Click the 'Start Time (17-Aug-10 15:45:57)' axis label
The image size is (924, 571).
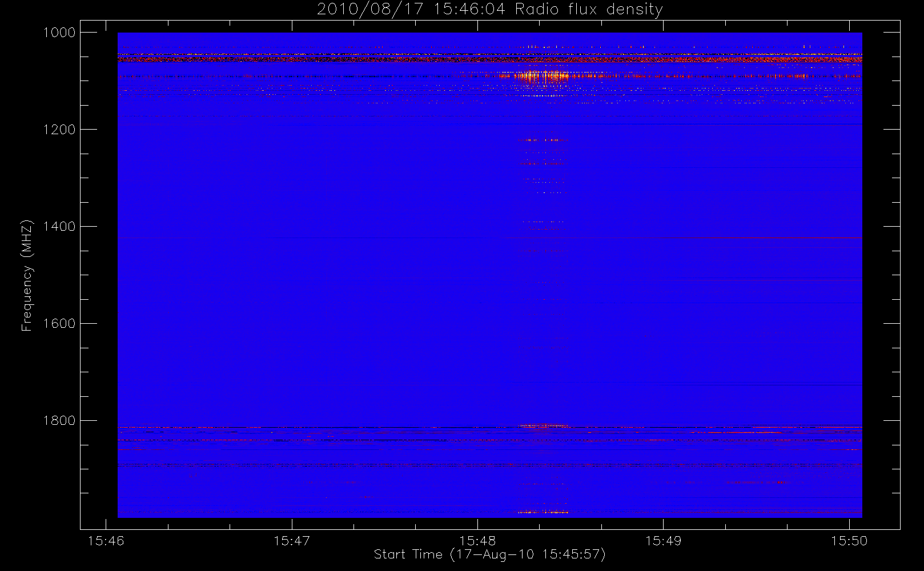point(489,554)
